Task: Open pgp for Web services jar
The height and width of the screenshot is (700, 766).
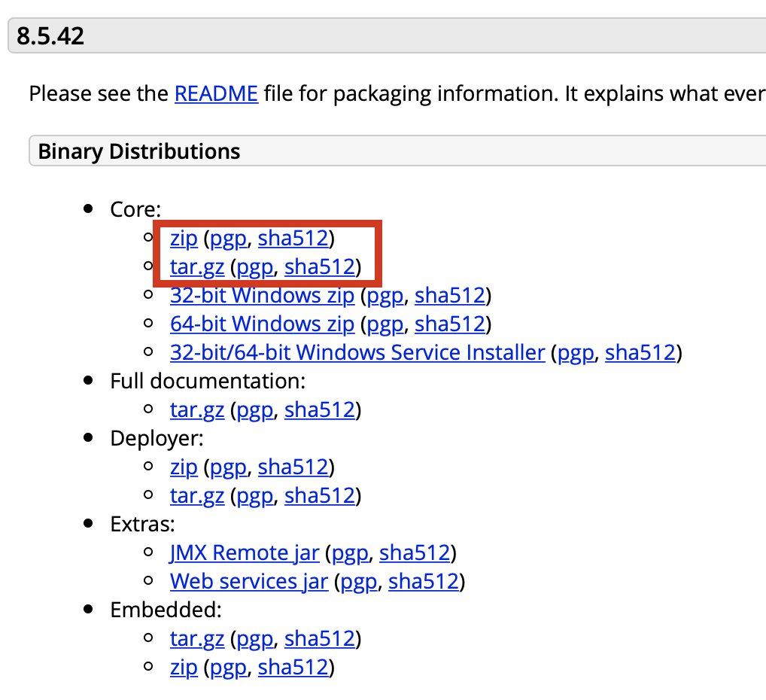Action: pos(359,582)
